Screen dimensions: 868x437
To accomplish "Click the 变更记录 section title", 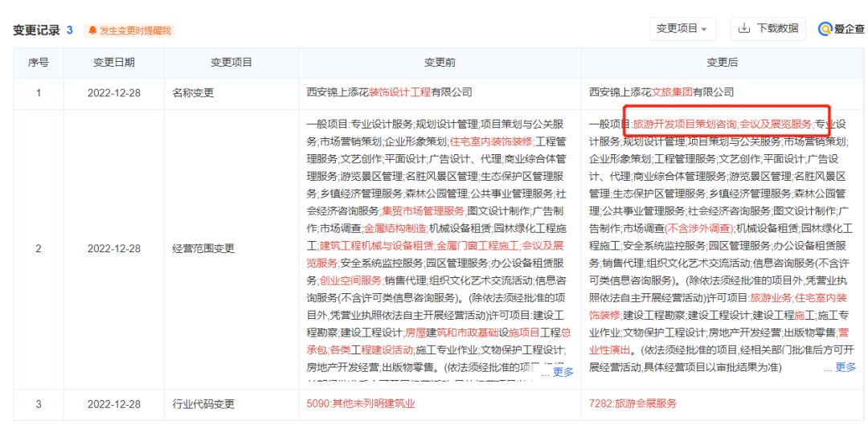I will 36,31.
